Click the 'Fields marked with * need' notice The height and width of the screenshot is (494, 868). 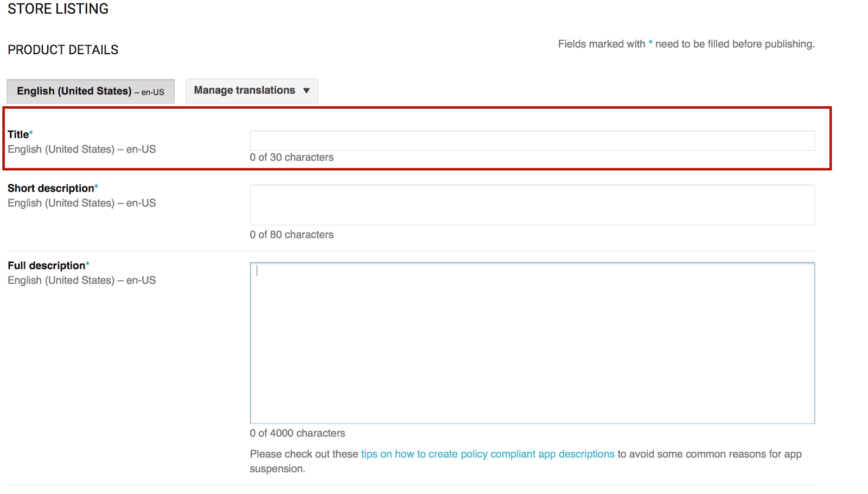click(686, 44)
